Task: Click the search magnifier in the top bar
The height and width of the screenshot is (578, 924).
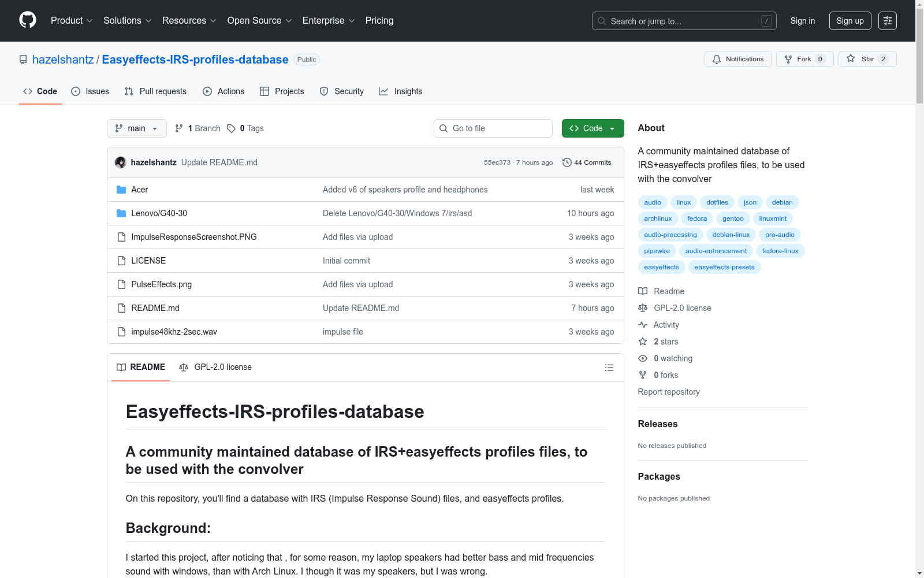Action: 601,21
